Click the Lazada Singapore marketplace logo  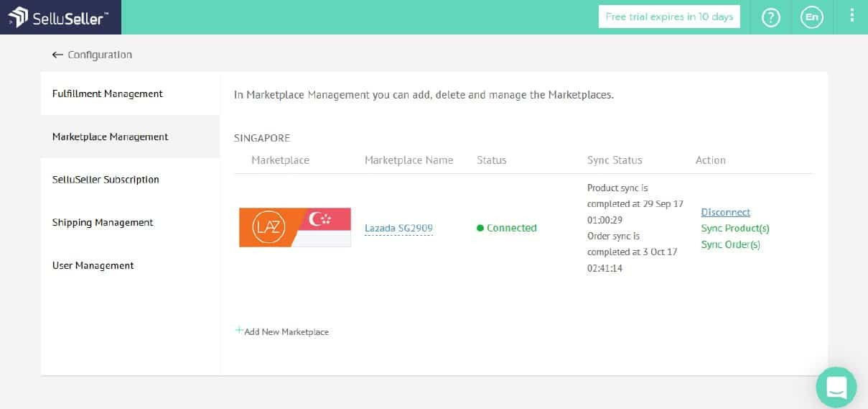coord(295,227)
